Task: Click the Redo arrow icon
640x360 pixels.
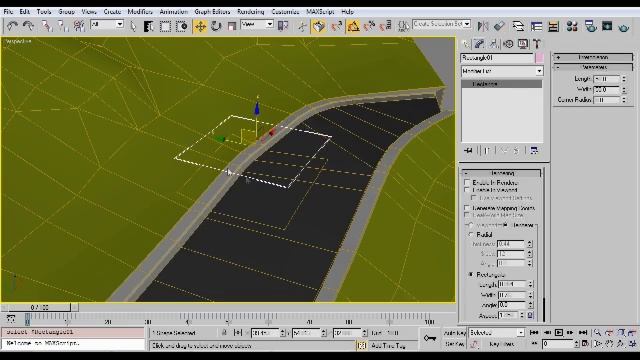Action: (28, 27)
